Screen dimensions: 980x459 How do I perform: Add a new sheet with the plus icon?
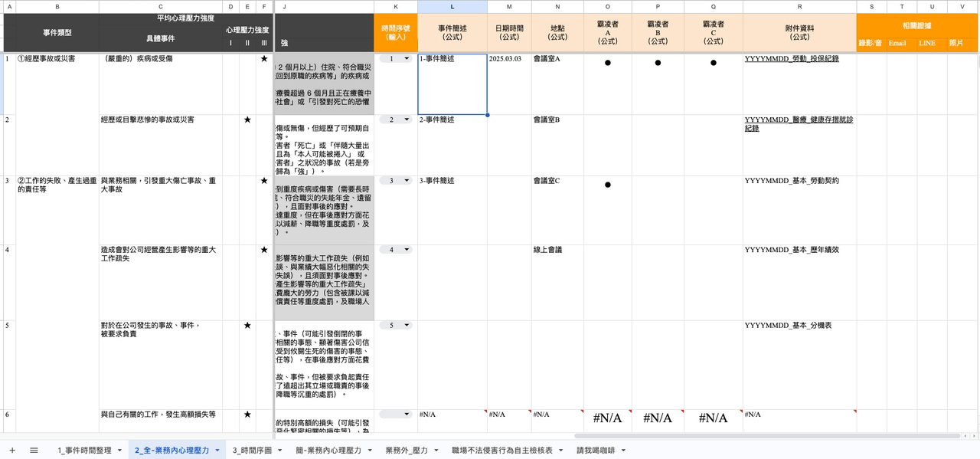[12, 451]
